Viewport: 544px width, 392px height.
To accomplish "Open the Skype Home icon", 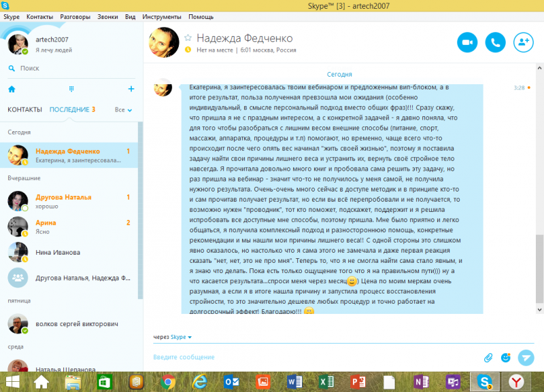I will tap(12, 89).
